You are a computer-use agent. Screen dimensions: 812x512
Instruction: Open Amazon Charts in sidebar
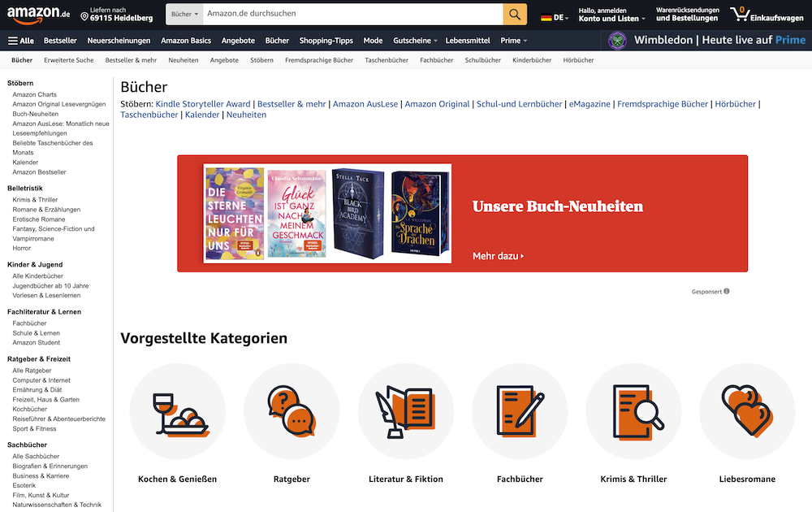pyautogui.click(x=35, y=95)
